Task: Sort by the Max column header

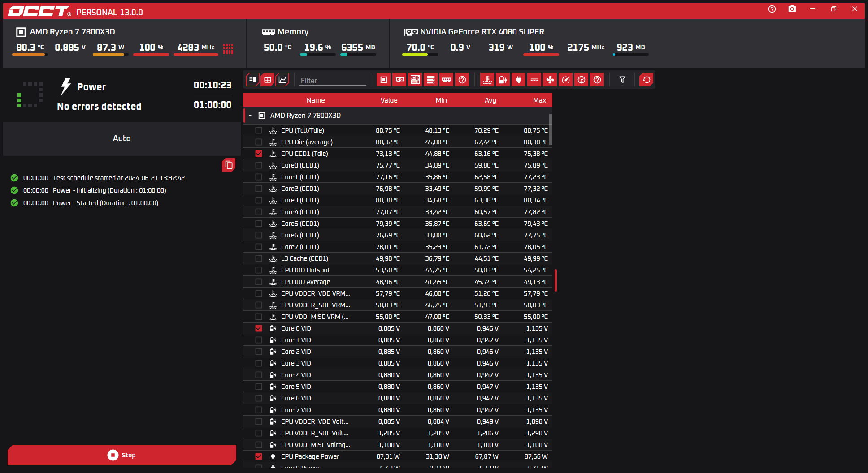Action: [539, 100]
